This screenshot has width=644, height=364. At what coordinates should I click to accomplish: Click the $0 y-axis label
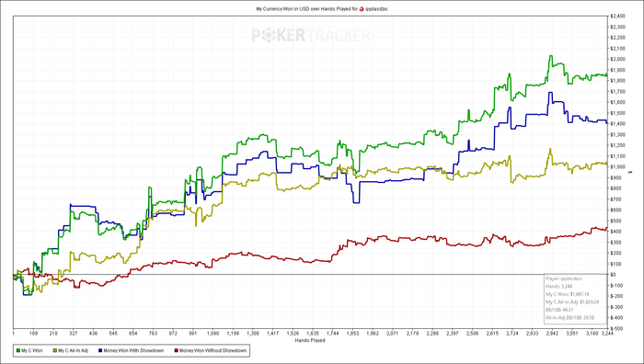point(613,275)
